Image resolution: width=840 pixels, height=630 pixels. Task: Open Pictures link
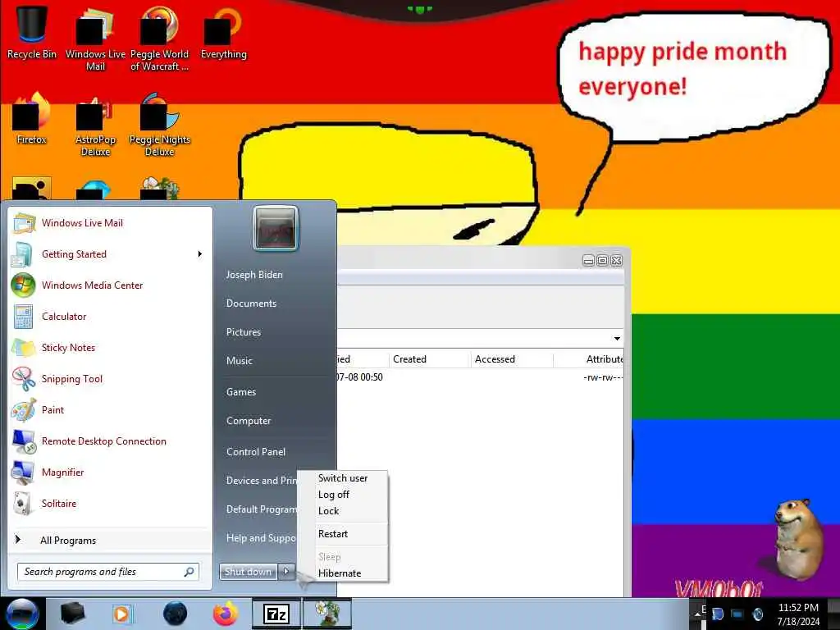(274, 332)
